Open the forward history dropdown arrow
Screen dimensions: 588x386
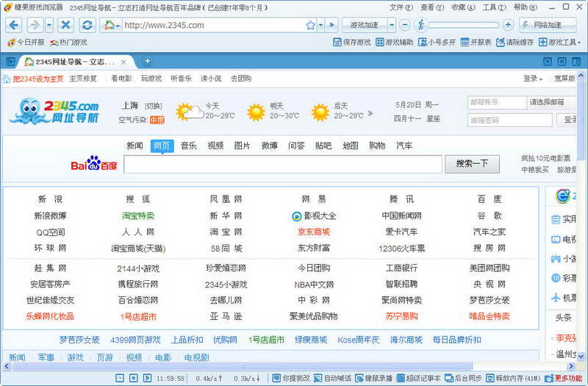[x=49, y=25]
